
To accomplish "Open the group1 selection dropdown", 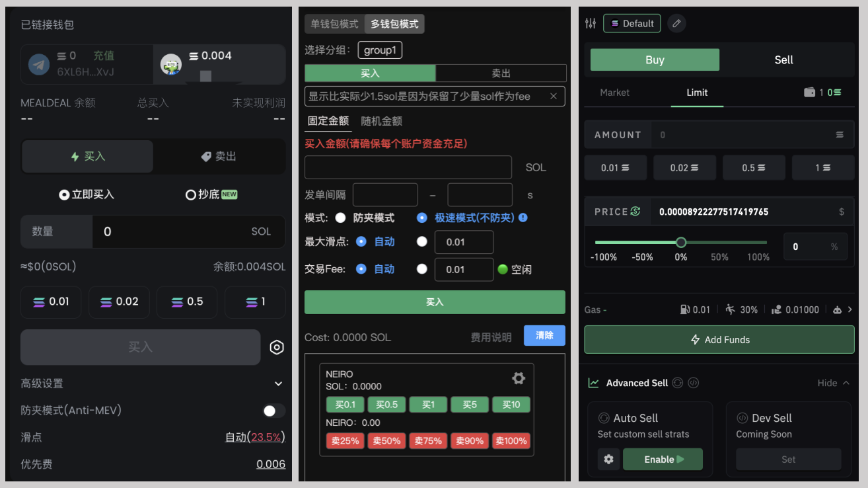I will [x=380, y=50].
